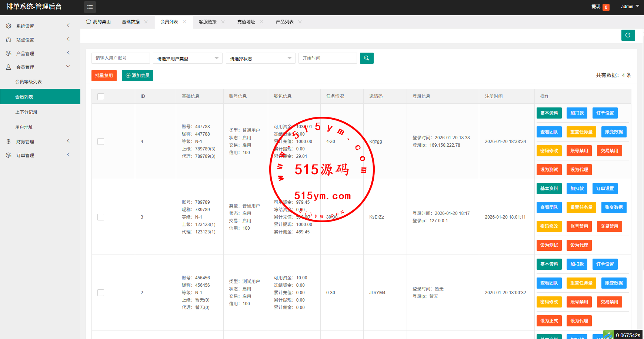644x339 pixels.
Task: Open the 请选择状态 dropdown
Action: click(260, 59)
